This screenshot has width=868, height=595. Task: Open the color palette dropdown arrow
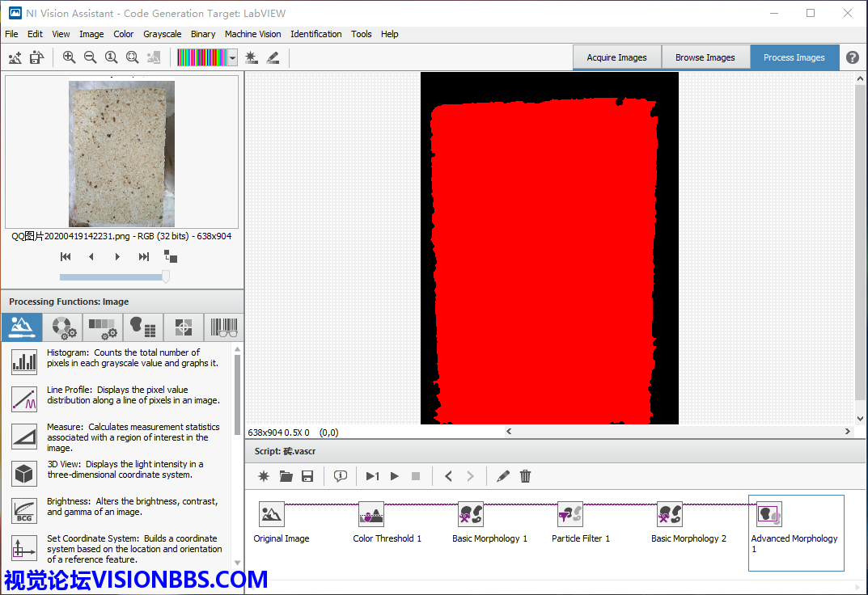click(233, 57)
